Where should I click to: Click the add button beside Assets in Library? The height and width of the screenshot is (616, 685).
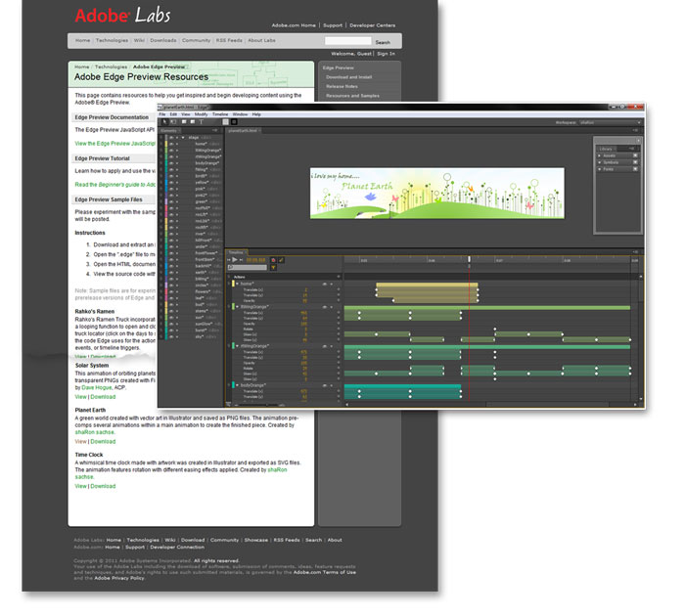point(635,155)
